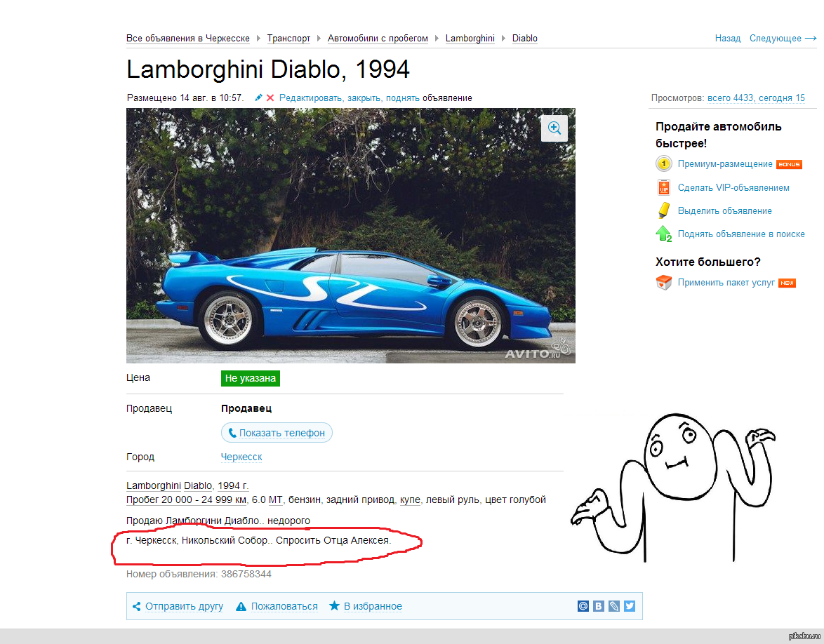Click the red X close listing icon
Viewport: 824px width, 644px height.
(270, 98)
